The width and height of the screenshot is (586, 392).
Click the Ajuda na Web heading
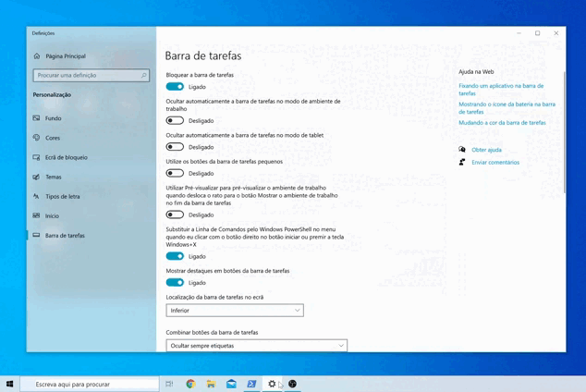click(476, 72)
